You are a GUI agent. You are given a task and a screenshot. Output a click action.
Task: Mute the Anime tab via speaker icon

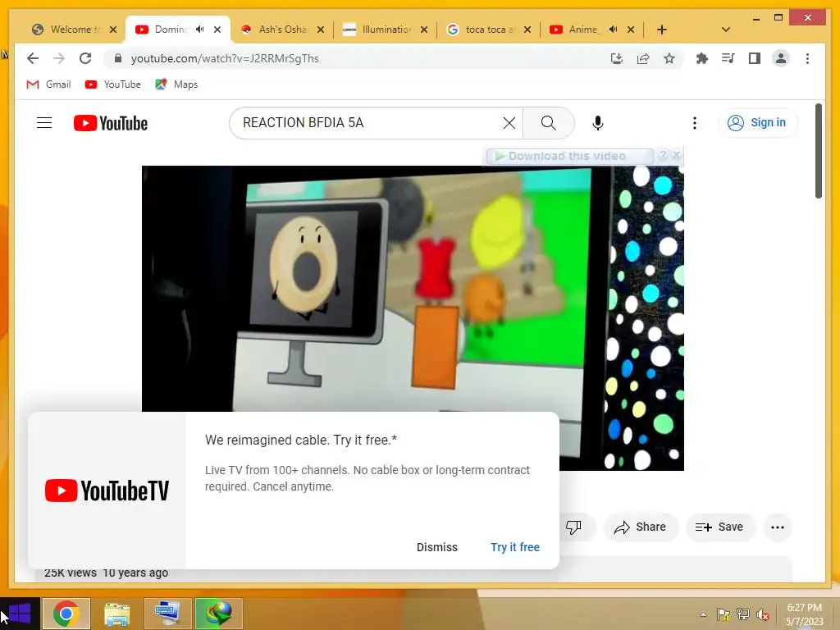[614, 30]
